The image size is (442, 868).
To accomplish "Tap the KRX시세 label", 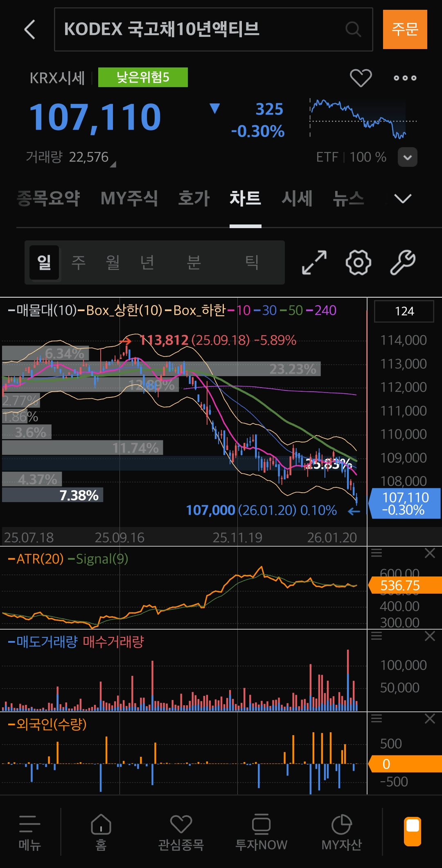I will point(57,78).
